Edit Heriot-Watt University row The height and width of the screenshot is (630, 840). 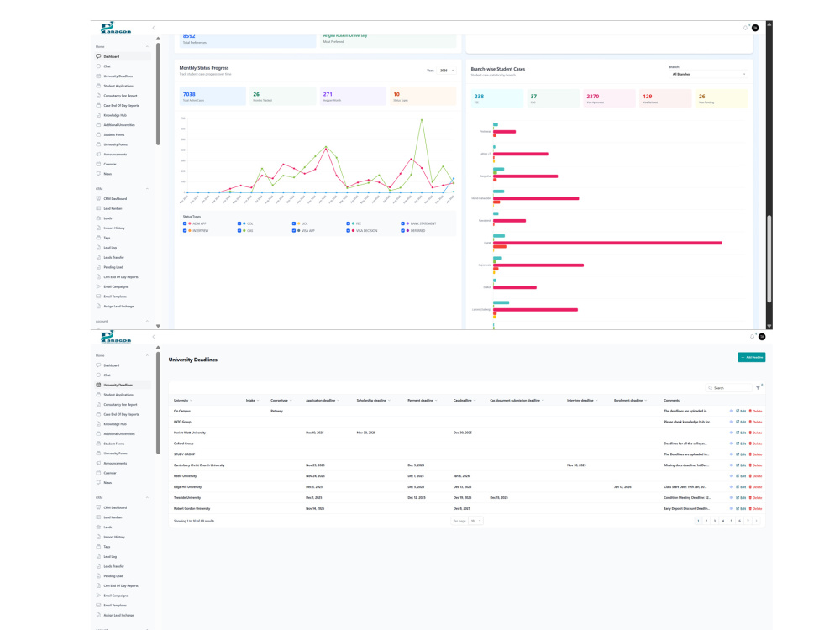[741, 433]
